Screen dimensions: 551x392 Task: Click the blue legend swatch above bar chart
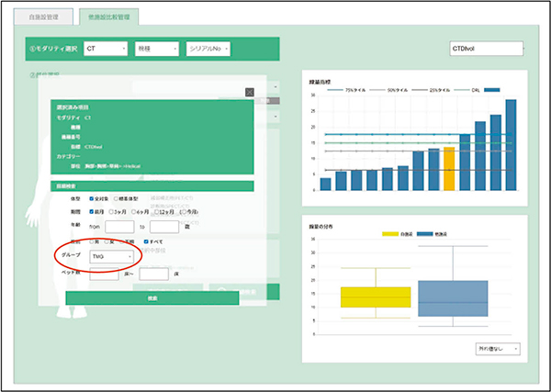[x=491, y=90]
